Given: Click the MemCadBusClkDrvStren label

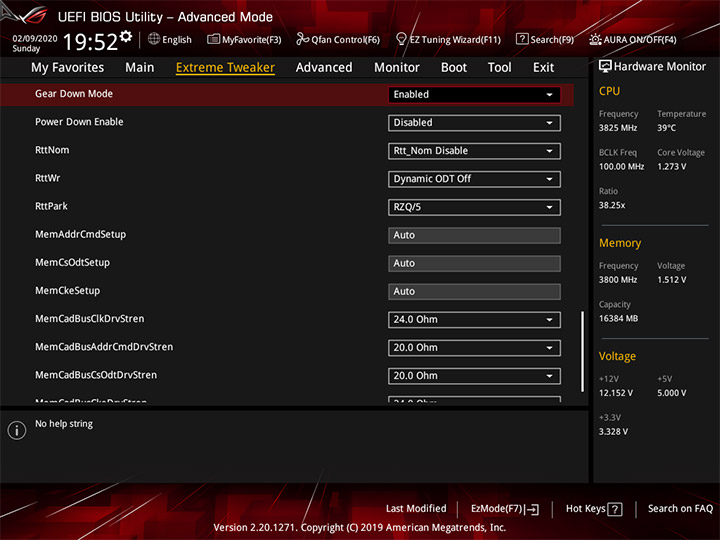Looking at the screenshot, I should tap(90, 319).
